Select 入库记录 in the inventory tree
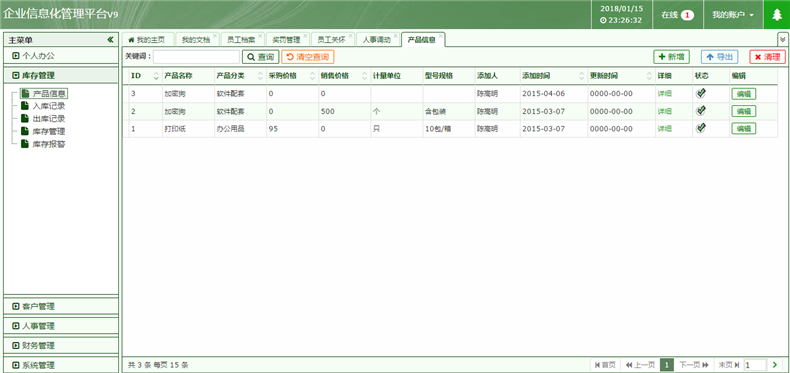 pyautogui.click(x=48, y=106)
